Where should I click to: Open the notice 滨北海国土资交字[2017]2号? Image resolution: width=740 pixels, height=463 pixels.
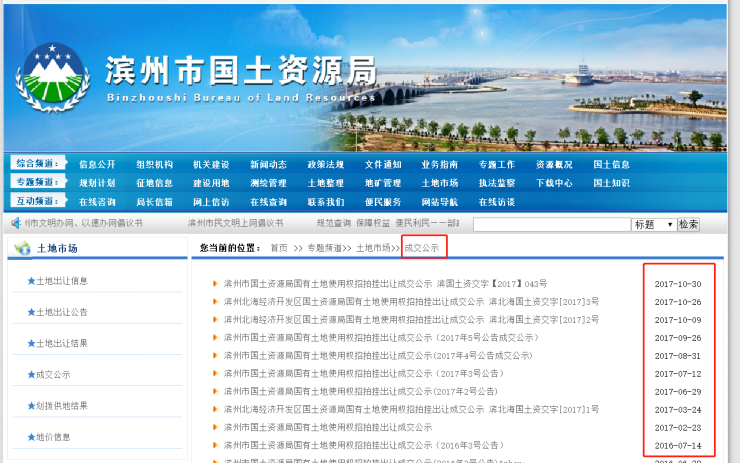pos(411,320)
